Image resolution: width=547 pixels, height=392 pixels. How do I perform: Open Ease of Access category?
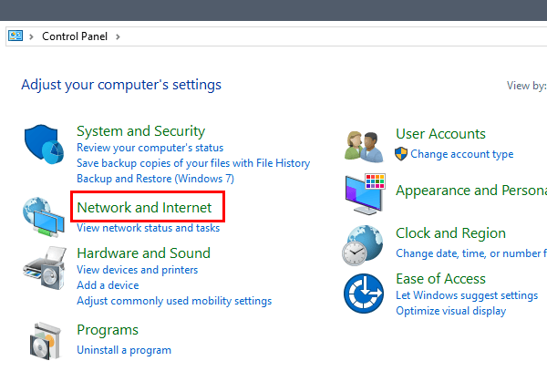(440, 279)
